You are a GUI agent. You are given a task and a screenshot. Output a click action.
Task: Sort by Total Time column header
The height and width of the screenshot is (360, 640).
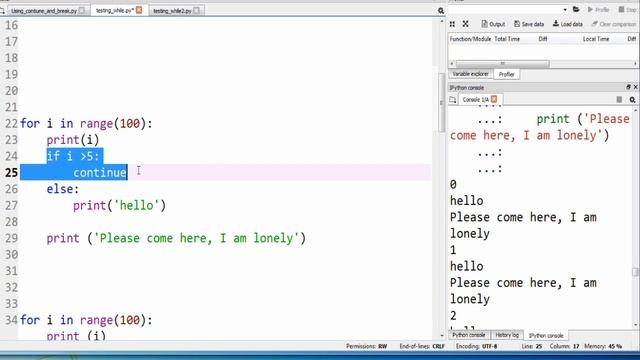(x=507, y=39)
